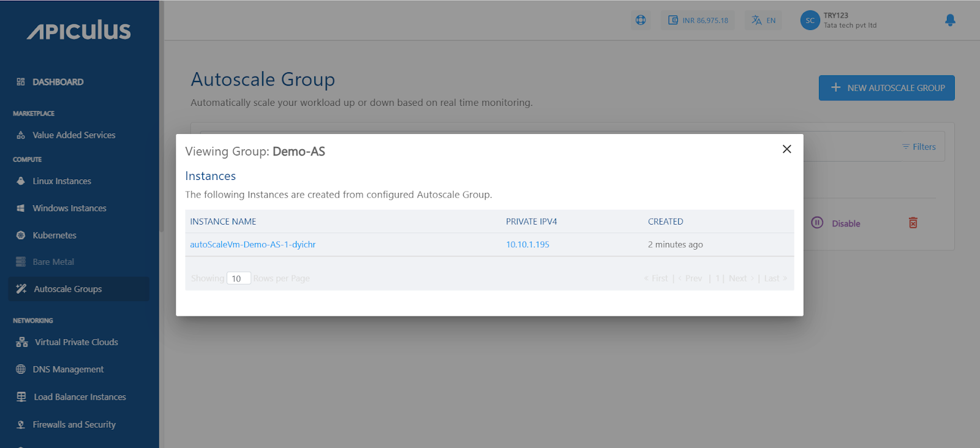This screenshot has width=980, height=448.
Task: Click New Autoscale Group button
Action: click(x=887, y=88)
